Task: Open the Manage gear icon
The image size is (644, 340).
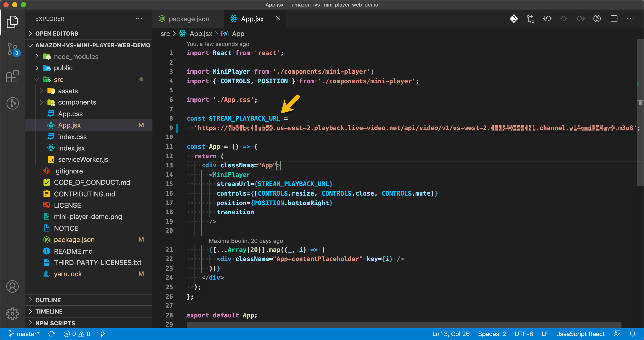Action: tap(13, 314)
